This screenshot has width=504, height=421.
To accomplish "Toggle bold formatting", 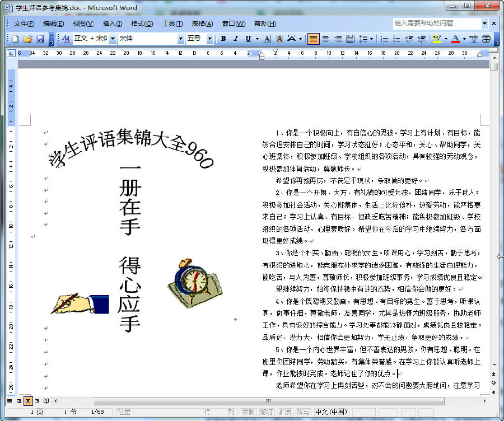I will 223,39.
